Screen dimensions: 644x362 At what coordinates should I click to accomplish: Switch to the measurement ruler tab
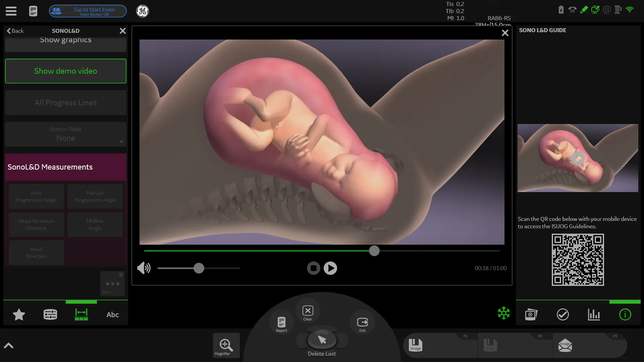[81, 314]
